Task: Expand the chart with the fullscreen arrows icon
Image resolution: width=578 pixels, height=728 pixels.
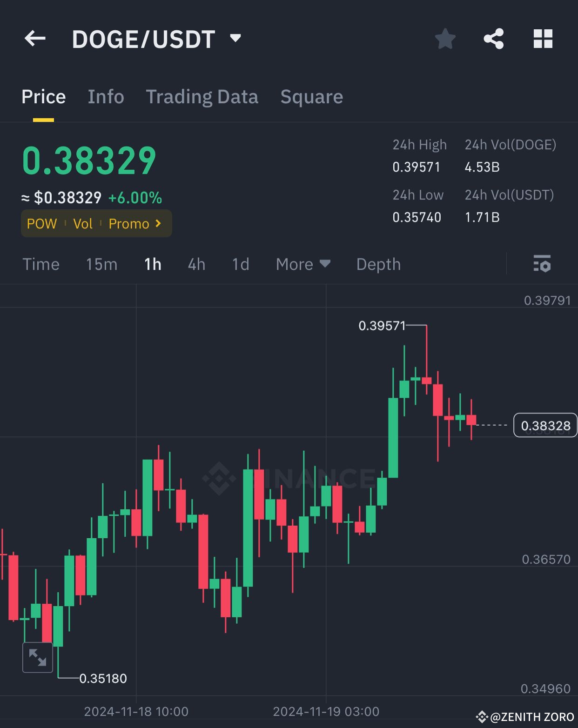Action: click(x=37, y=657)
